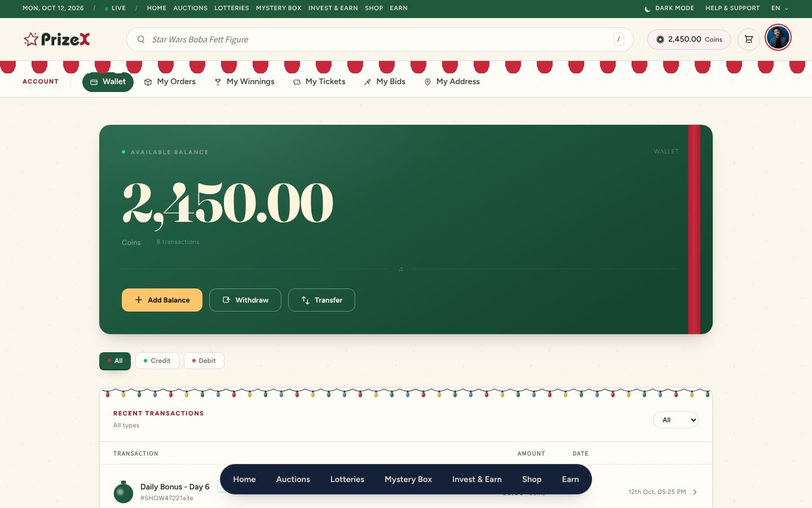This screenshot has height=508, width=812.
Task: Click Invest & Earn in floating nav
Action: click(477, 479)
